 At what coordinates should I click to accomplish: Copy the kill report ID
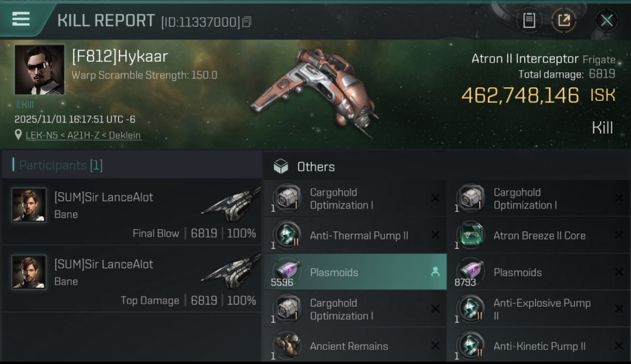tap(247, 22)
